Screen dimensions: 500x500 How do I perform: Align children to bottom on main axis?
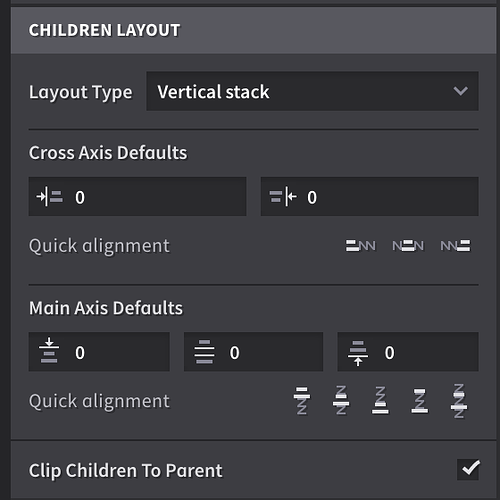coord(380,401)
